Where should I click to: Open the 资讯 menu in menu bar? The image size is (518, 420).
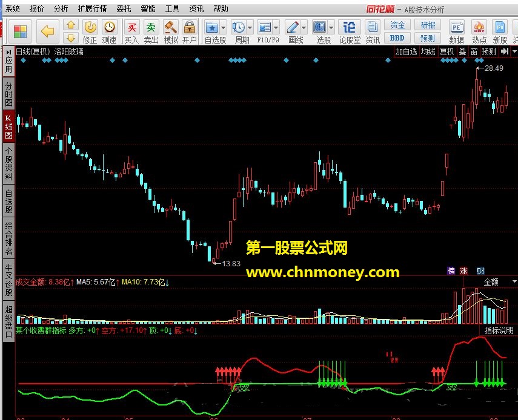coord(196,8)
